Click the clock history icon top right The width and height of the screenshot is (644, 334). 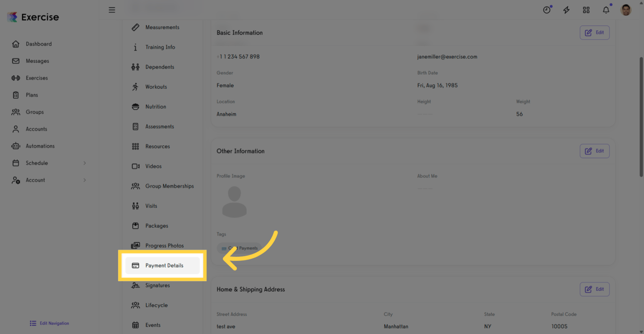pos(546,9)
